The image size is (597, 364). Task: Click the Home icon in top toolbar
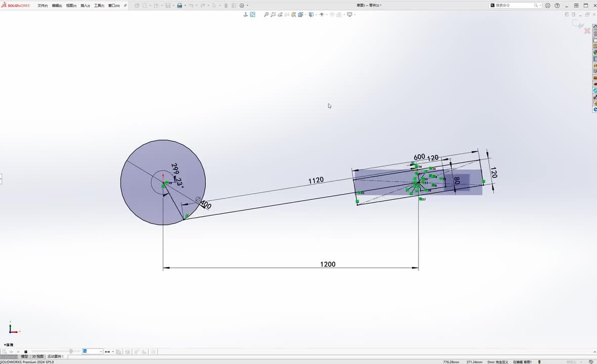tap(137, 6)
